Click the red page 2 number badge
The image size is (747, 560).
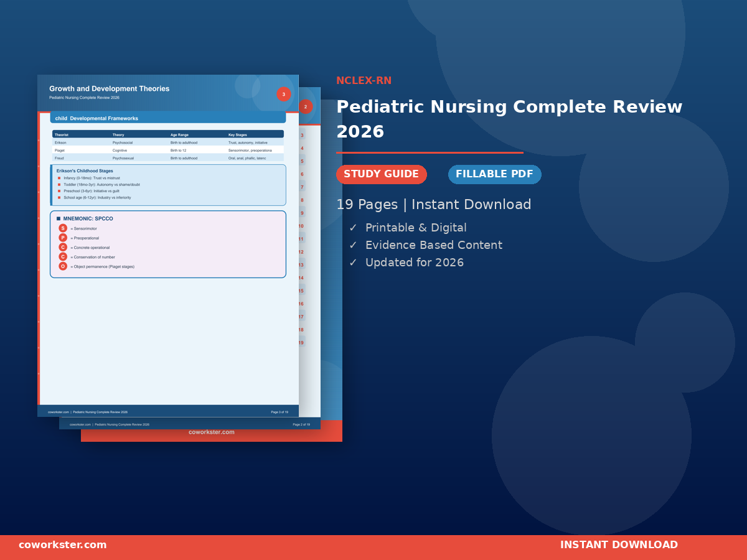[x=306, y=106]
